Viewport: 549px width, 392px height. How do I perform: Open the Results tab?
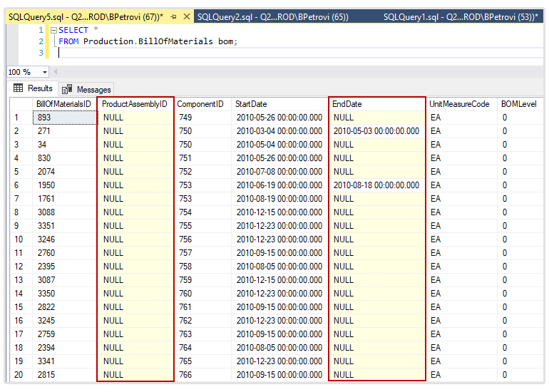point(34,88)
